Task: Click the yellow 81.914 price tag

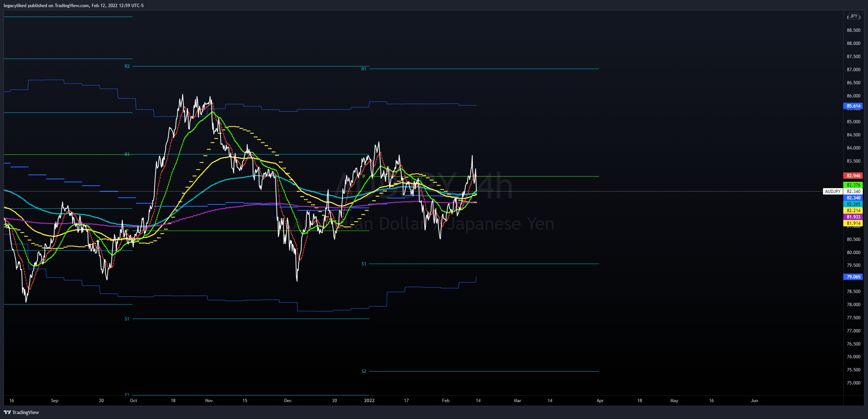Action: [853, 223]
